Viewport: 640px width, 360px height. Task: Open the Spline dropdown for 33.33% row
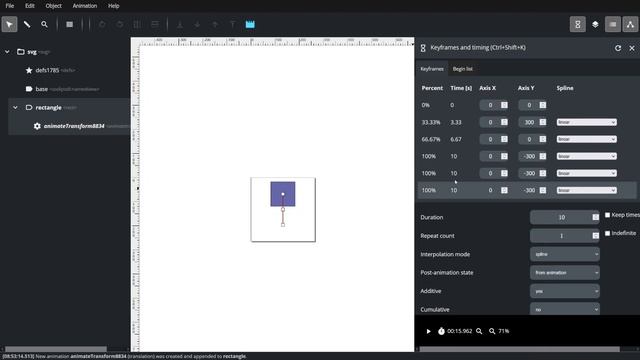(587, 122)
